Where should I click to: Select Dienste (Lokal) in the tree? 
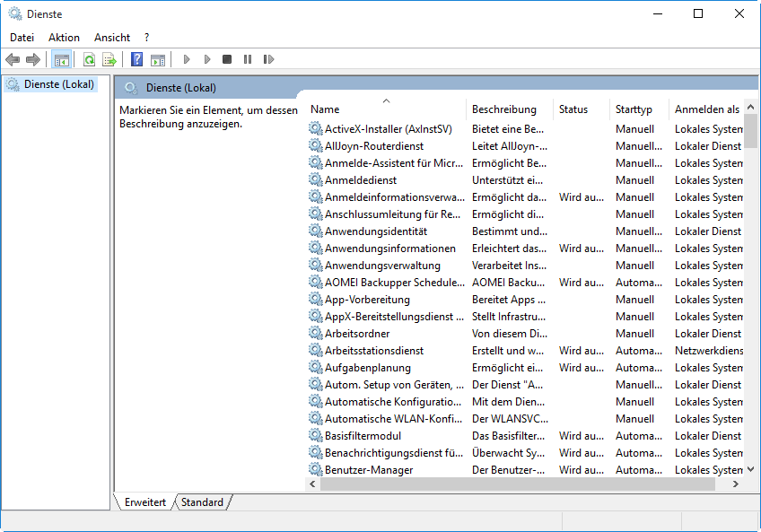coord(57,84)
